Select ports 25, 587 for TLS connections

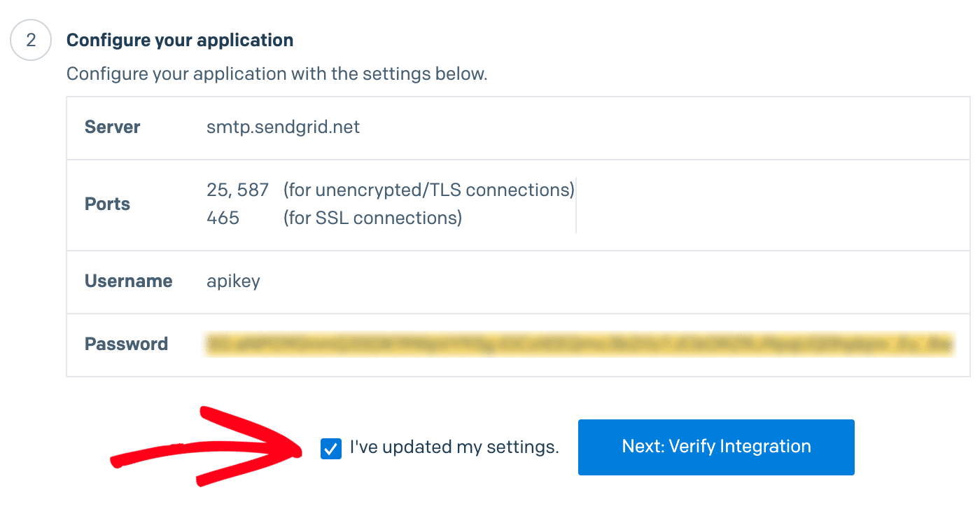click(237, 190)
